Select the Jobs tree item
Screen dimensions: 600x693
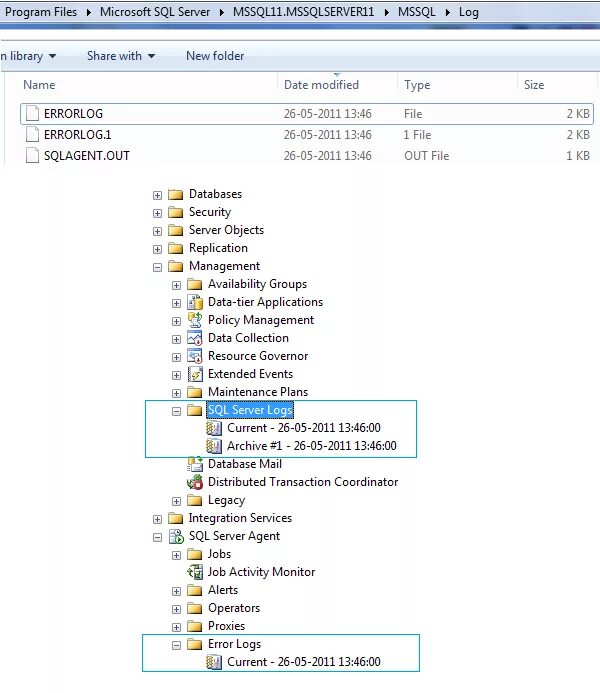coord(219,554)
